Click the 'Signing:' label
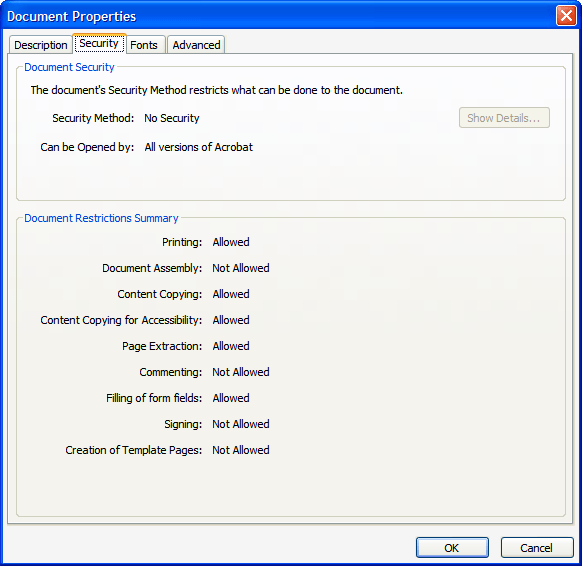The height and width of the screenshot is (566, 582). point(183,424)
